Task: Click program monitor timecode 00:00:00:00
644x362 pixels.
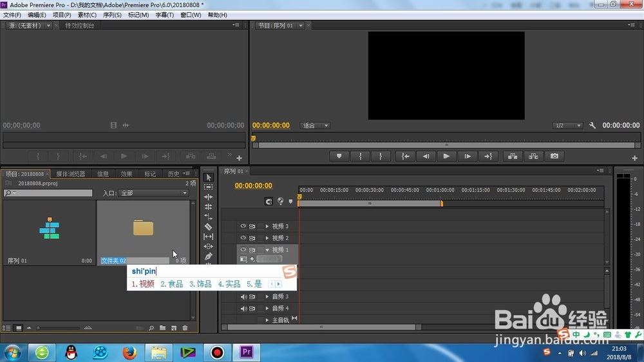Action: coord(271,126)
